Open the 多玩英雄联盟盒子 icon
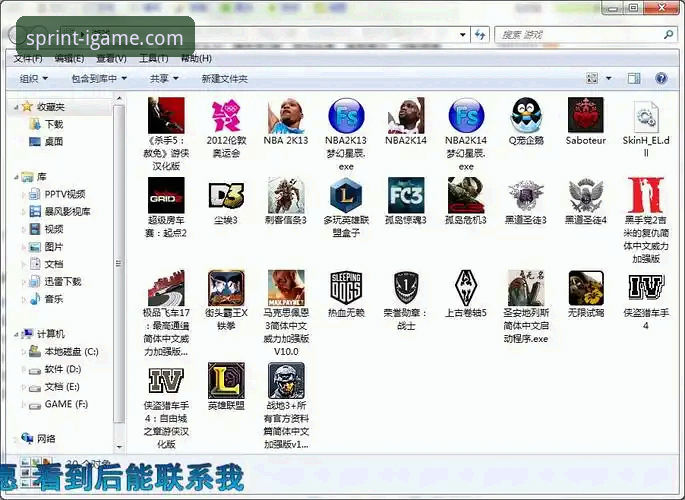The height and width of the screenshot is (500, 685). click(346, 195)
